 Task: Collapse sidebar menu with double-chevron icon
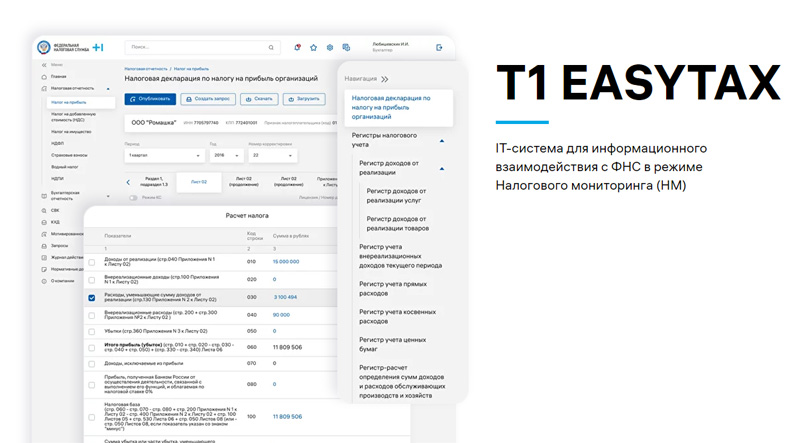[44, 65]
